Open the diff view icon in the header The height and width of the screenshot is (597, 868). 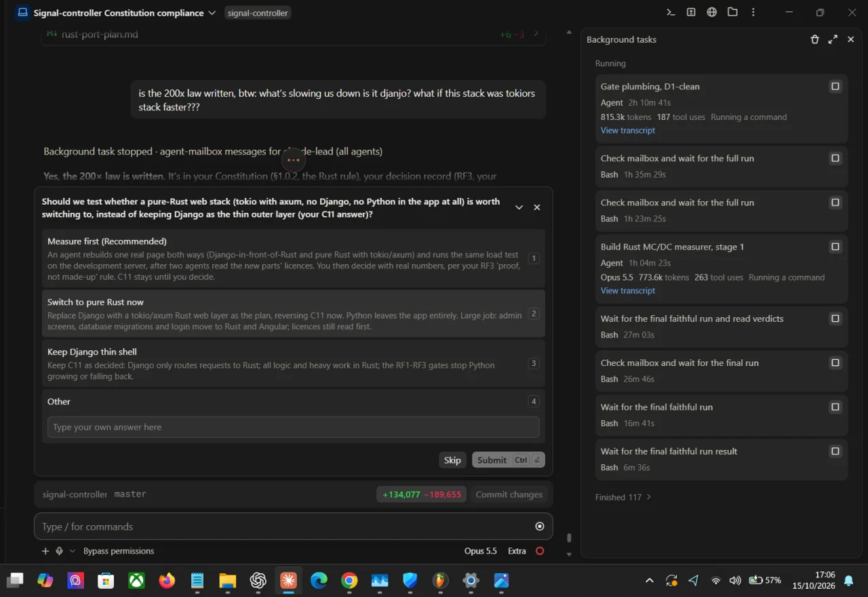tap(691, 12)
